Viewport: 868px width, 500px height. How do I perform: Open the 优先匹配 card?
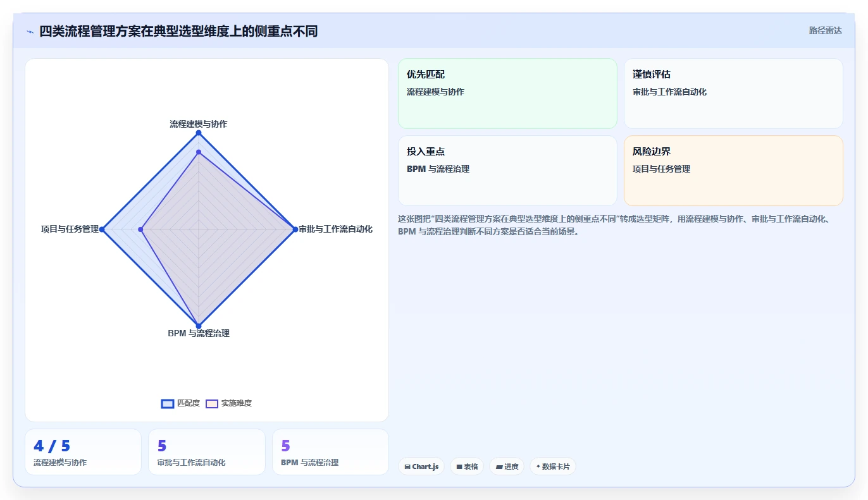[x=507, y=94]
